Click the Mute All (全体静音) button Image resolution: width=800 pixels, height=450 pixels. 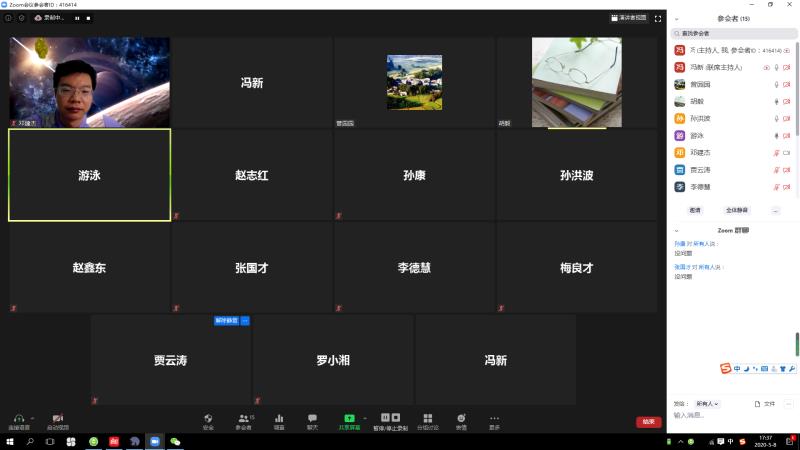737,210
